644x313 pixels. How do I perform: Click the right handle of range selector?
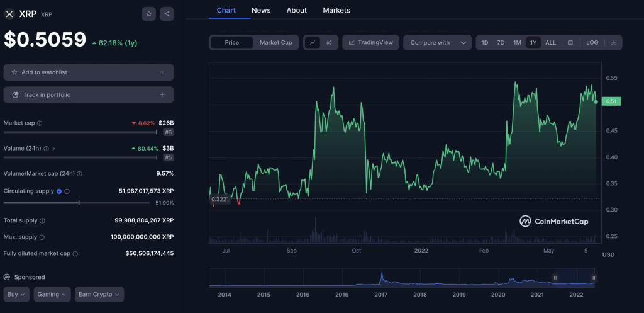point(593,278)
